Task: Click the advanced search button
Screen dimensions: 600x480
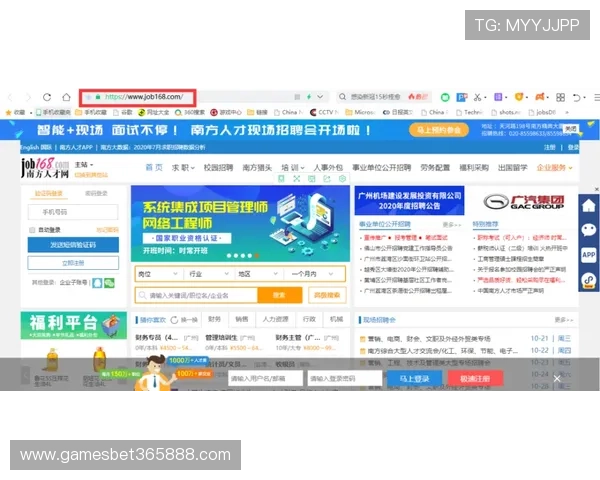Action: [327, 295]
